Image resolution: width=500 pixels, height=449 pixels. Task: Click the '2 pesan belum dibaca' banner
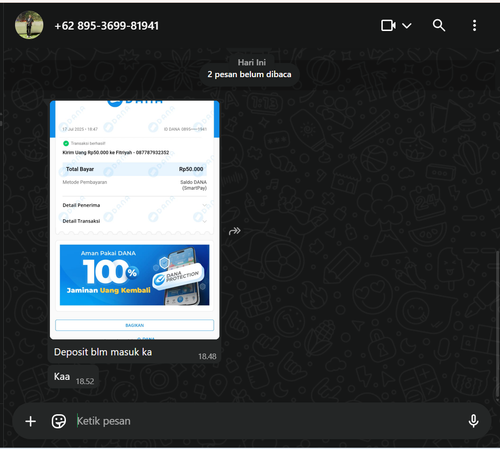[x=249, y=74]
